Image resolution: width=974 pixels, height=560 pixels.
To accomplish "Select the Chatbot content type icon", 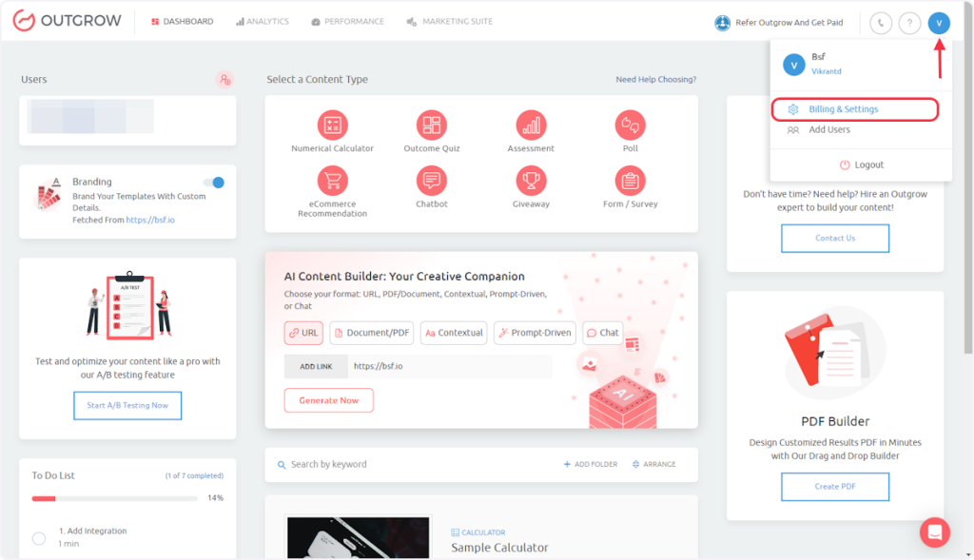I will tap(432, 180).
